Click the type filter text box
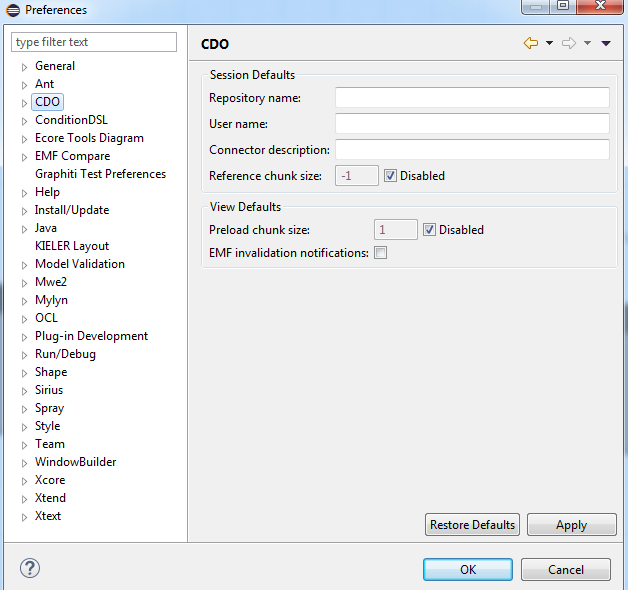628x590 pixels. tap(94, 42)
